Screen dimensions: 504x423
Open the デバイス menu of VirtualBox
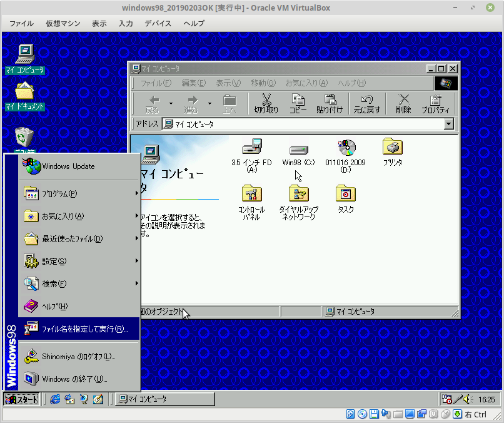pos(158,23)
